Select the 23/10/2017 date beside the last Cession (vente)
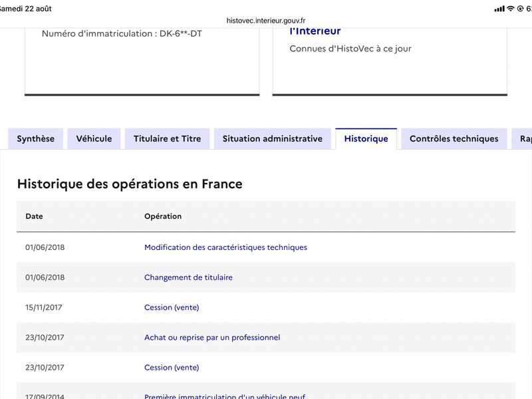The width and height of the screenshot is (532, 399). [x=45, y=368]
